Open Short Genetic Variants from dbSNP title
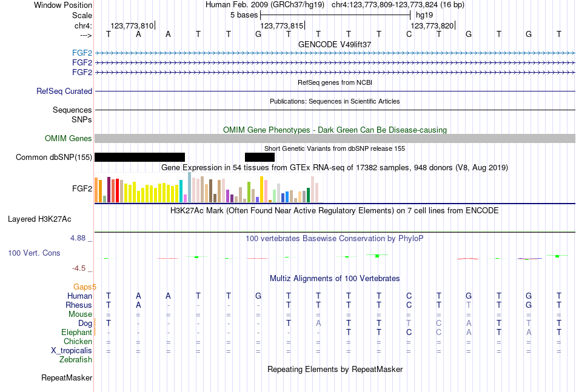576x392 pixels. (x=335, y=148)
